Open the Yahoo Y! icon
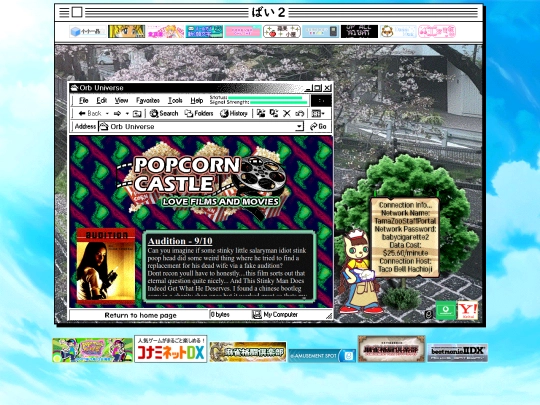 point(468,310)
